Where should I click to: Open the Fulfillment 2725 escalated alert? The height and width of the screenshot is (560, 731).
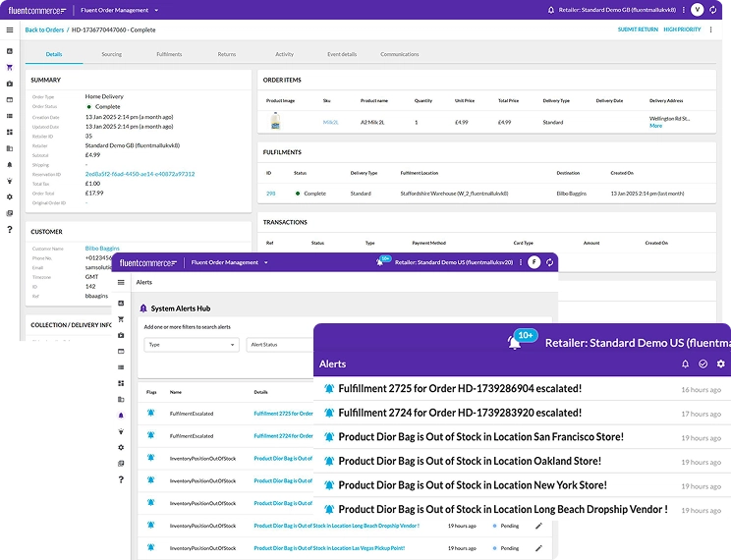pos(460,388)
